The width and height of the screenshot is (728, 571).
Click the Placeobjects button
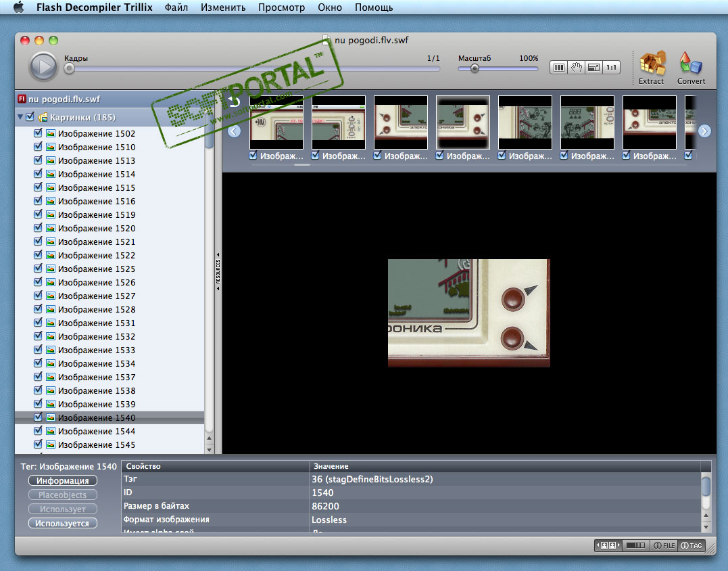click(63, 495)
